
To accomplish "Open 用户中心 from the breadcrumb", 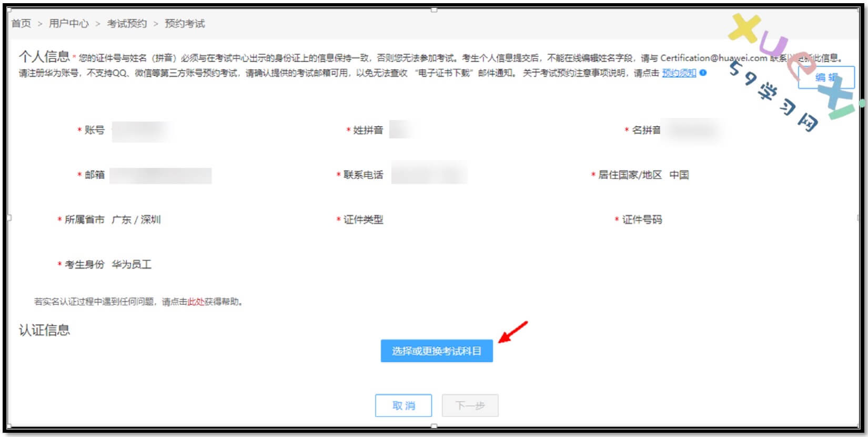I will (69, 23).
